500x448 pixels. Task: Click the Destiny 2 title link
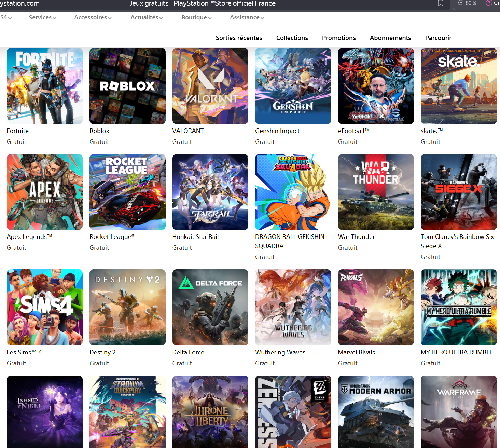102,352
